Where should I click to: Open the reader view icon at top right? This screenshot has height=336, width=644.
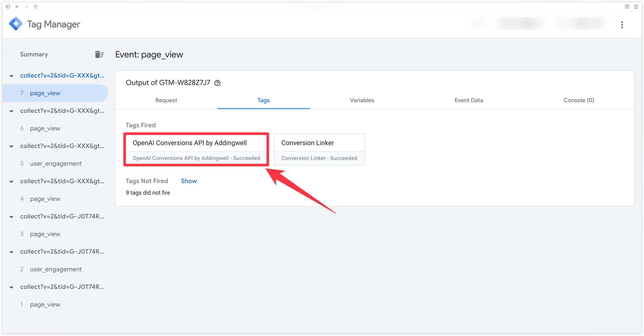click(x=627, y=7)
